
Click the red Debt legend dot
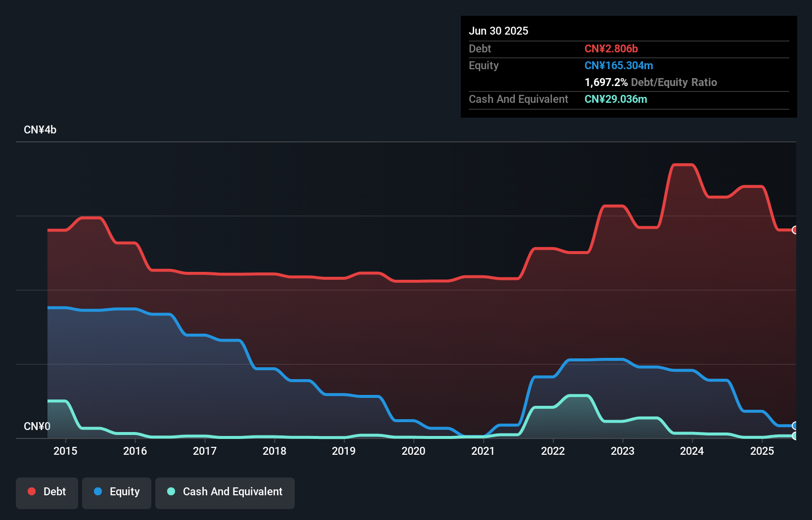tap(32, 491)
